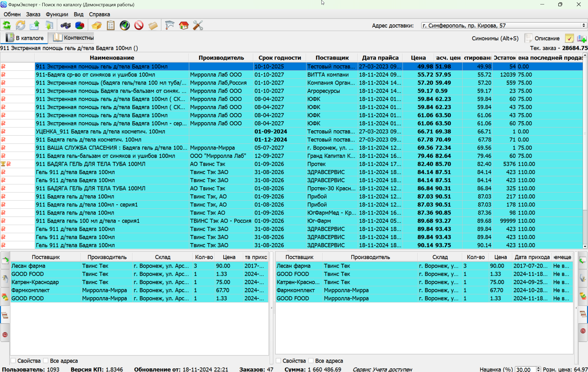The image size is (588, 372).
Task: Enable left panel Свойства checkbox
Action: coord(13,361)
